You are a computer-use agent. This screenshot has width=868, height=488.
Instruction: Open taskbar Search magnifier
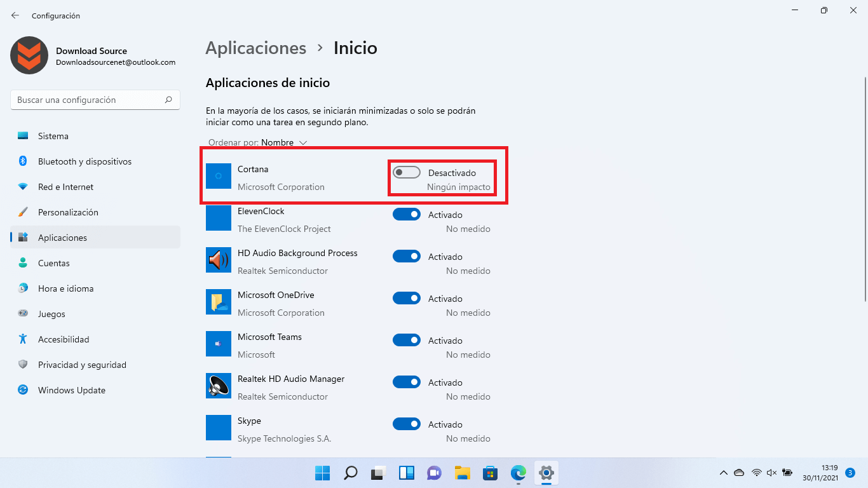point(351,473)
